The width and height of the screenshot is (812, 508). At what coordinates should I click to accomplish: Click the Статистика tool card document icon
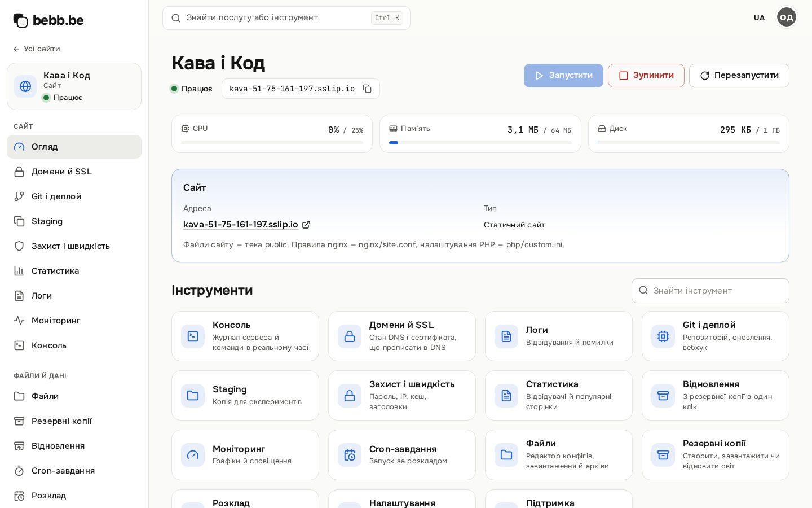(506, 396)
